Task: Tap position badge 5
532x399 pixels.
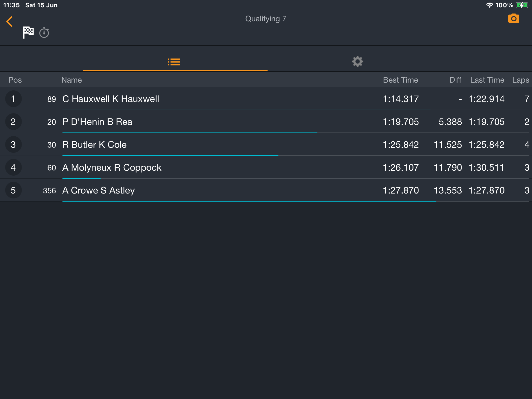Action: [x=13, y=190]
